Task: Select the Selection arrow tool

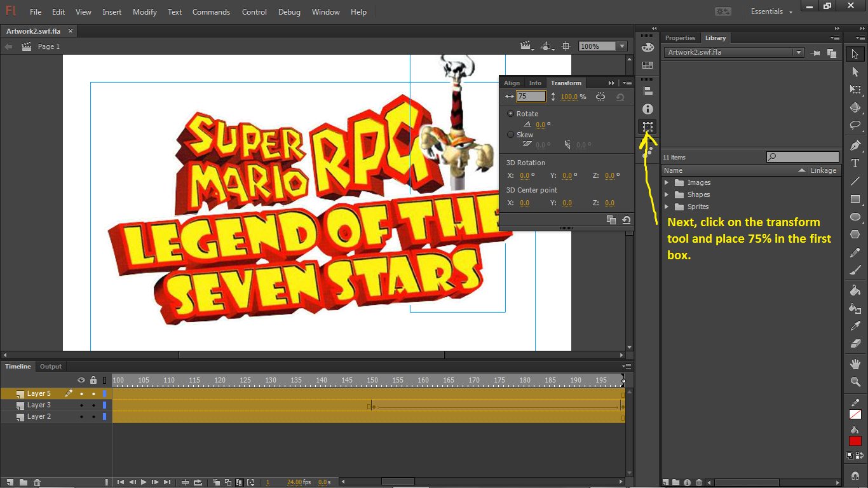Action: [855, 54]
